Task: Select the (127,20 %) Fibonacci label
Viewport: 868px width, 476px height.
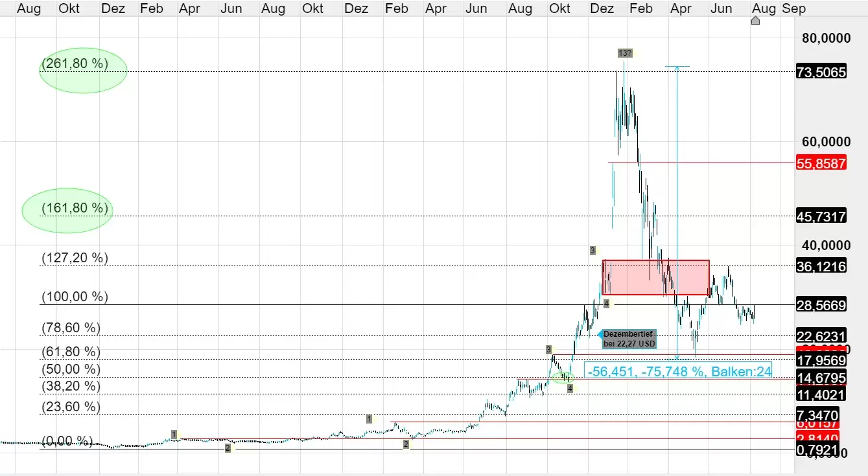Action: pos(75,258)
